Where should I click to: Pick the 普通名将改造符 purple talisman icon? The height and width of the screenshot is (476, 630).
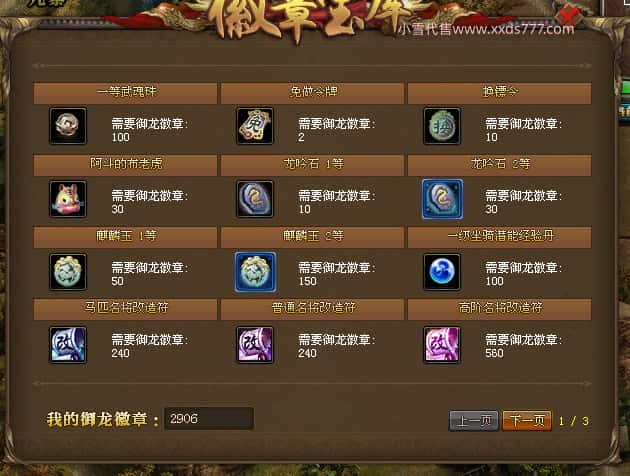pyautogui.click(x=255, y=345)
